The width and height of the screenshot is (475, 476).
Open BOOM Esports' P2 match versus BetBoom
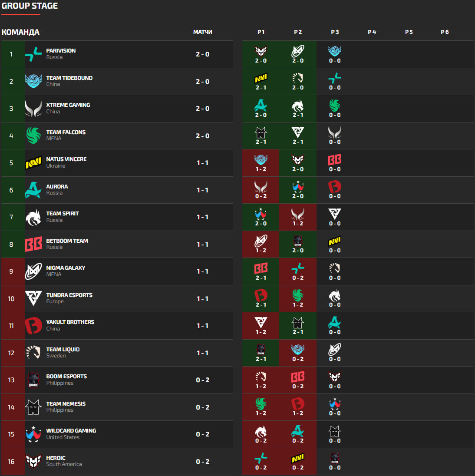(298, 380)
